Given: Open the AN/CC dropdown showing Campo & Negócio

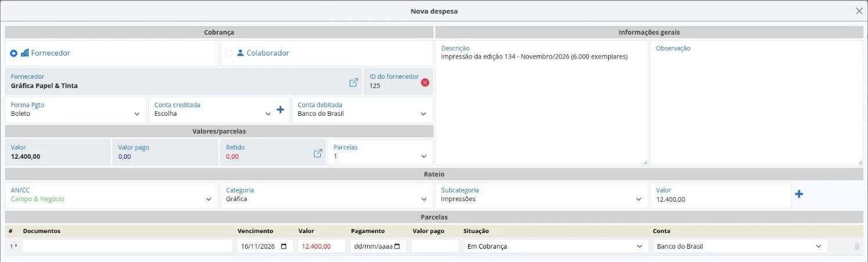Looking at the screenshot, I should pyautogui.click(x=111, y=195).
